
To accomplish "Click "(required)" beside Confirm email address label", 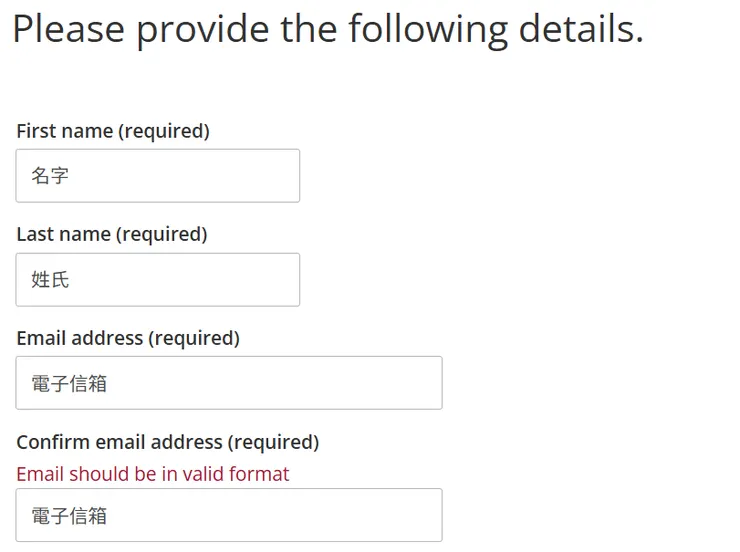I will 273,442.
